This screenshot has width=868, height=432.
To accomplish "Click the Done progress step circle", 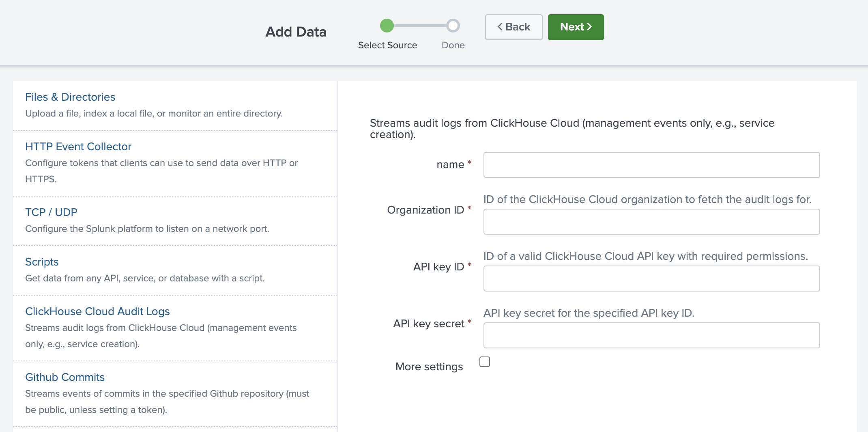I will tap(453, 26).
